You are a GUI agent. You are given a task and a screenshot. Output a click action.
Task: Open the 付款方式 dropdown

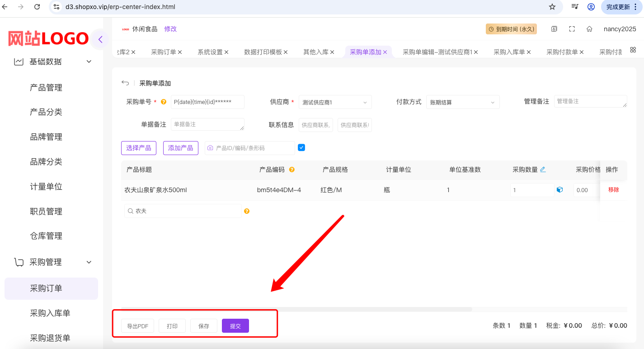click(463, 102)
